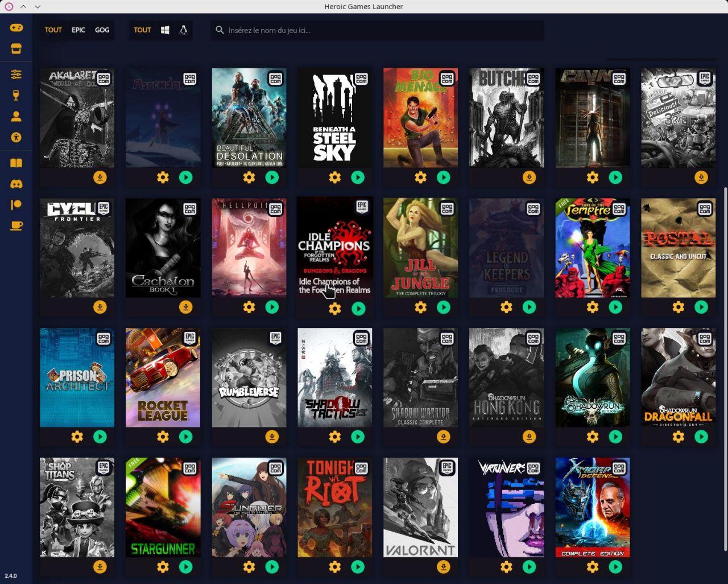Open launcher settings using the sliders icon
728x584 pixels.
16,75
